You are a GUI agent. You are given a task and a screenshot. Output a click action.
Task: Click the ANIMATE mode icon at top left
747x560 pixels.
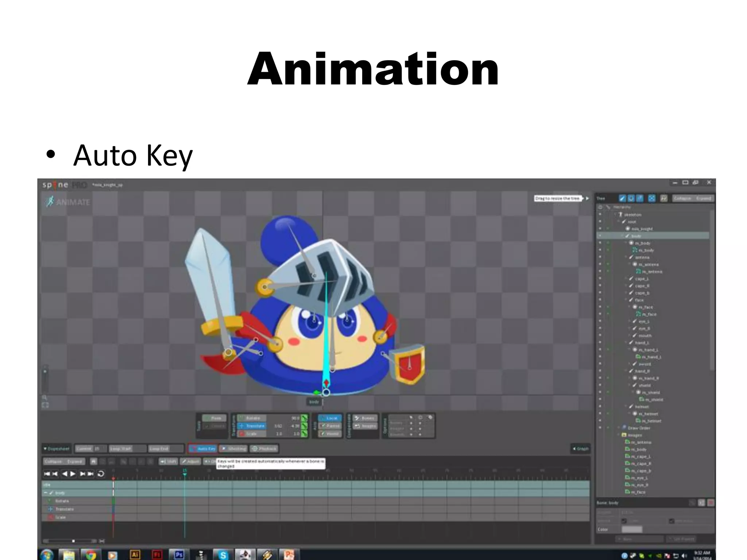coord(50,202)
